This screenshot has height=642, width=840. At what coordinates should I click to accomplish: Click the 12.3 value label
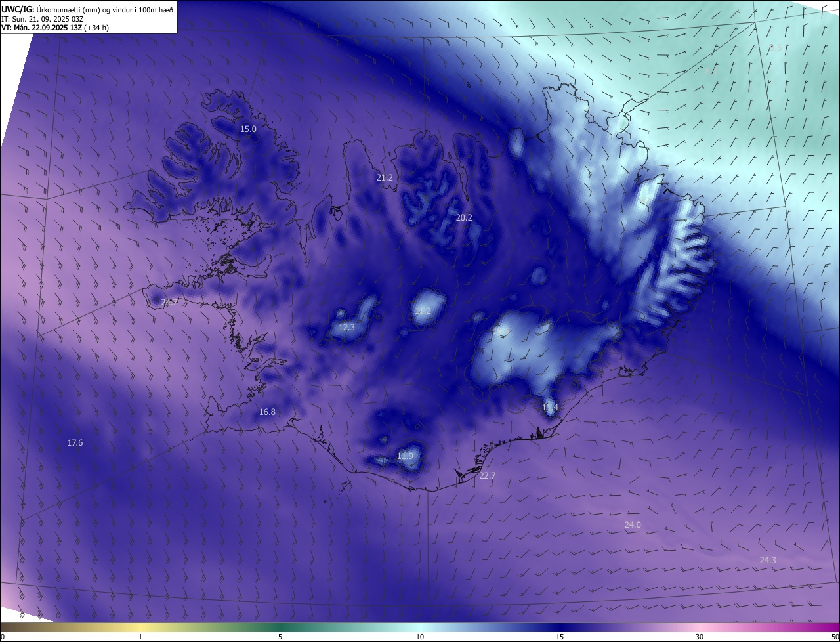[346, 327]
